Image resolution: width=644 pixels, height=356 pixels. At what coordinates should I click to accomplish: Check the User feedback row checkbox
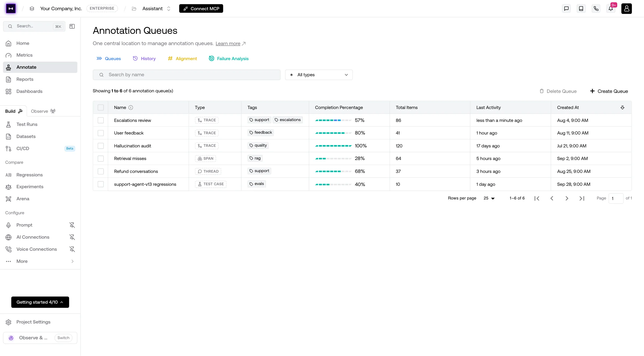(101, 133)
